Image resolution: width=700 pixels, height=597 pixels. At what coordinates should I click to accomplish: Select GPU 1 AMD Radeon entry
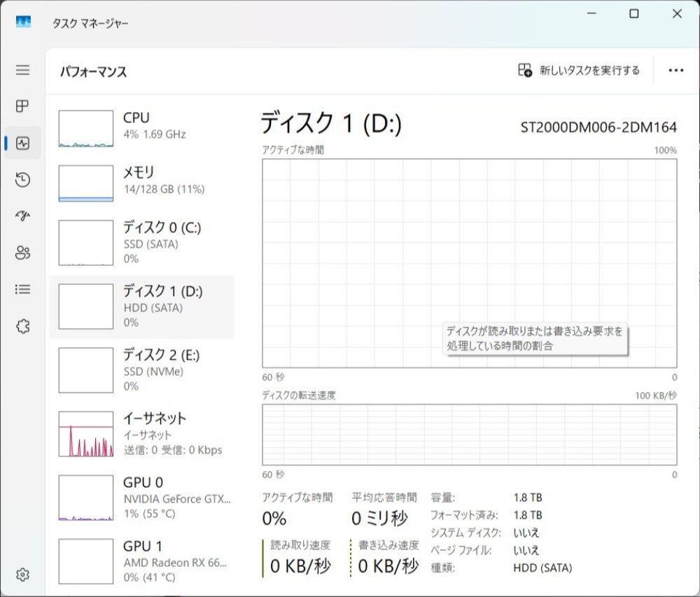coord(141,561)
